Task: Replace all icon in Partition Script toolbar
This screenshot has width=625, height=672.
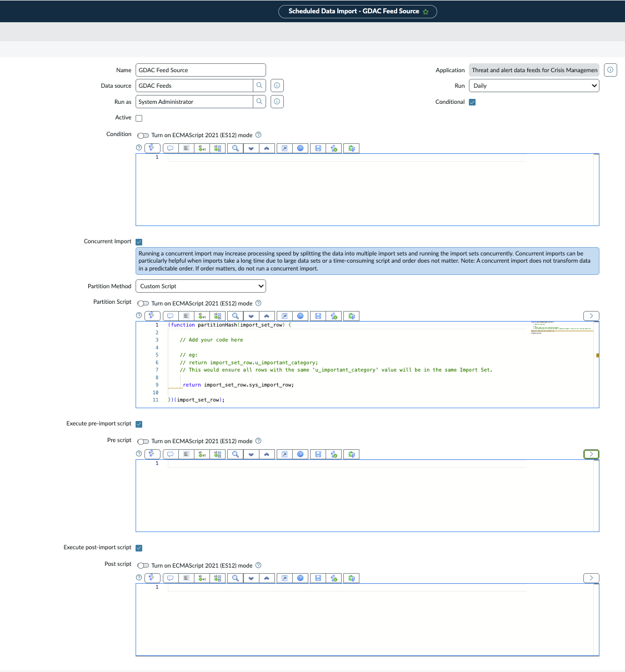Action: (218, 316)
